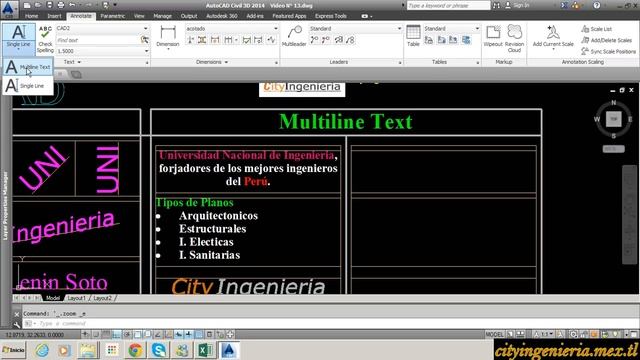Open the CAD2 text style dropdown
Image resolution: width=640 pixels, height=360 pixels.
tap(102, 28)
